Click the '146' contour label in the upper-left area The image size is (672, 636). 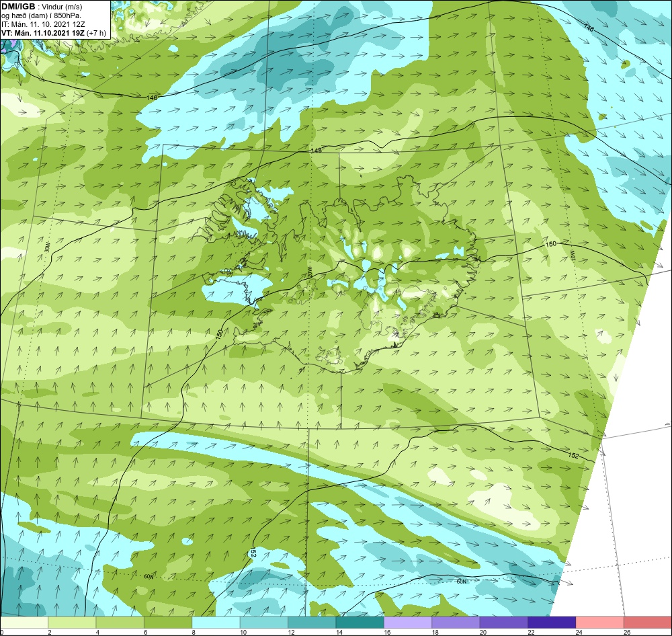pyautogui.click(x=152, y=97)
